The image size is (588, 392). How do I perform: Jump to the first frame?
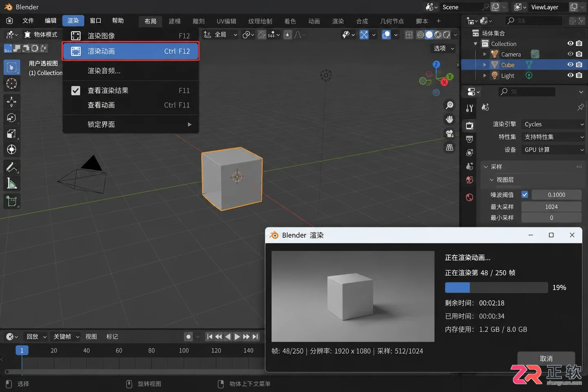click(209, 336)
